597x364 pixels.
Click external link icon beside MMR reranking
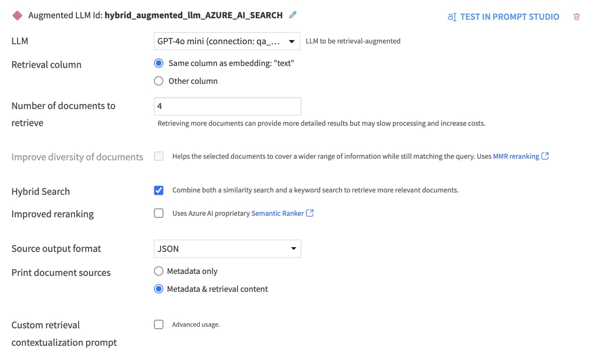click(545, 156)
